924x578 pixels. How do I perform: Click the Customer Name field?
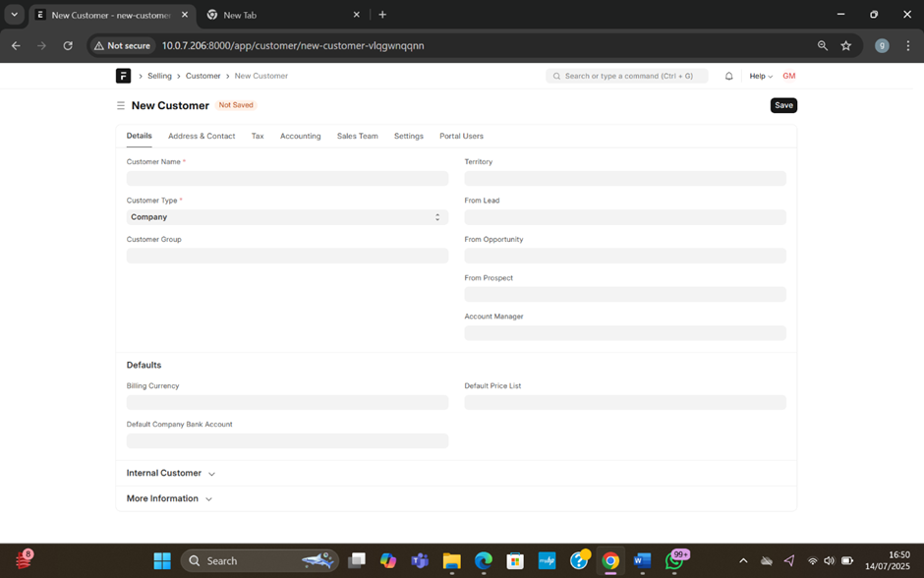click(x=288, y=179)
